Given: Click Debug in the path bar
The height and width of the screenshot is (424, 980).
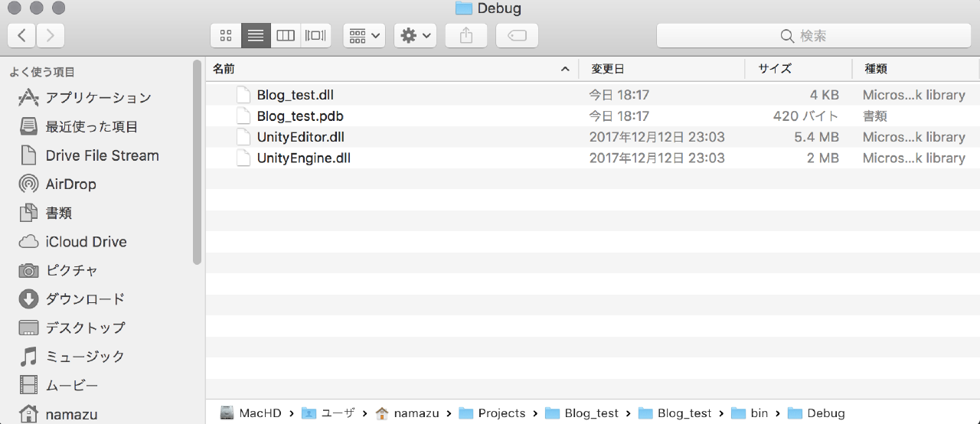Looking at the screenshot, I should [816, 413].
